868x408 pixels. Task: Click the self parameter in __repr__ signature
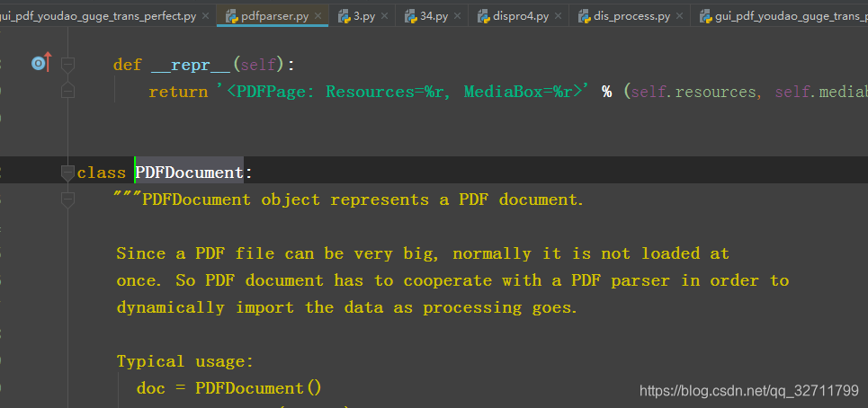[258, 66]
